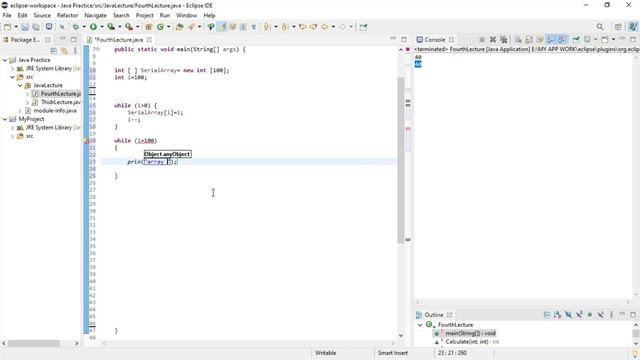This screenshot has height=360, width=640.
Task: Click the New Java Package icon
Action: point(149,27)
